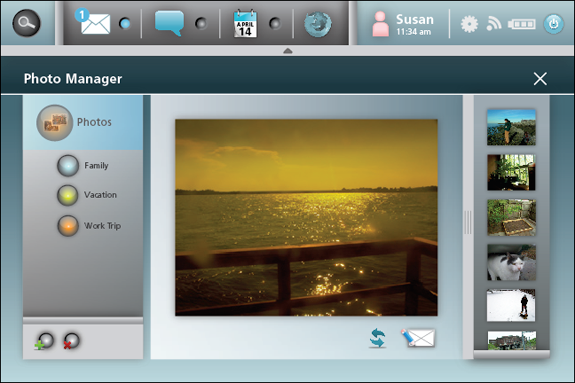Click the add album plus button
575x383 pixels.
[44, 341]
